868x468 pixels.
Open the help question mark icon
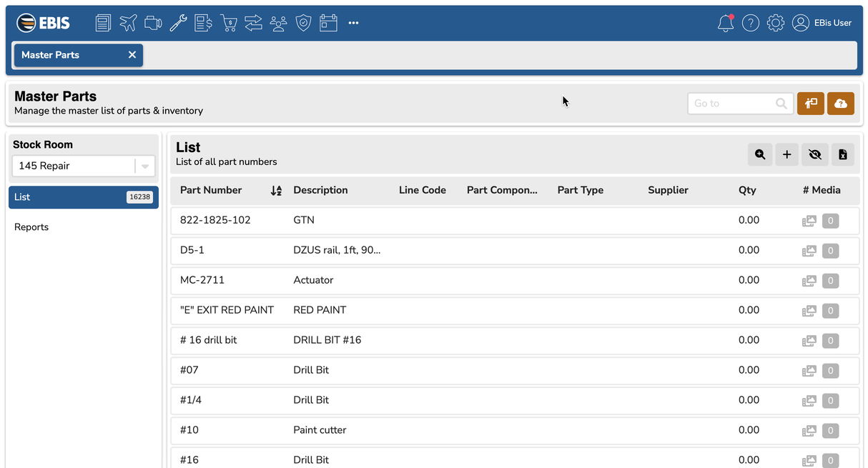point(750,23)
